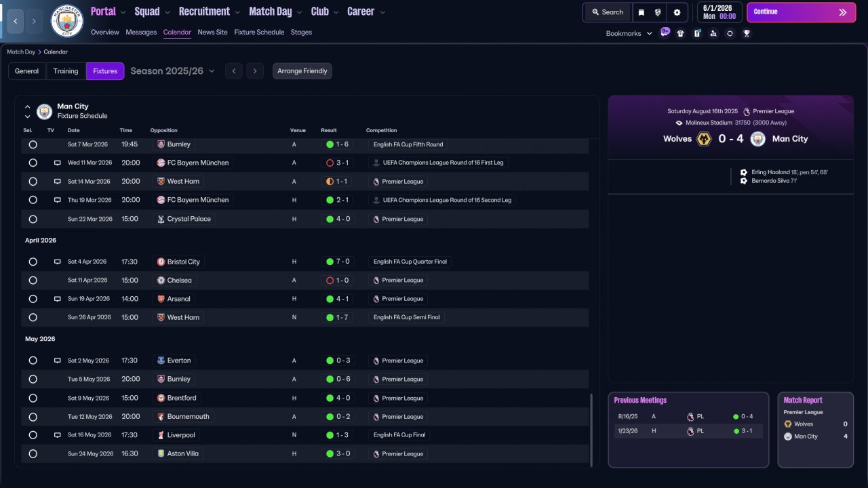Select the radio button for the Aston Villa fixture
This screenshot has height=488, width=868.
(x=33, y=453)
